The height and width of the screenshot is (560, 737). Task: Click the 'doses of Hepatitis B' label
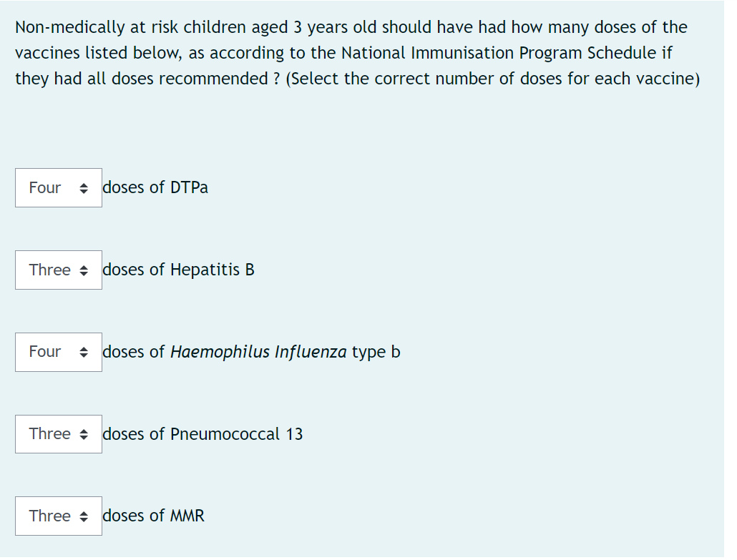coord(179,270)
